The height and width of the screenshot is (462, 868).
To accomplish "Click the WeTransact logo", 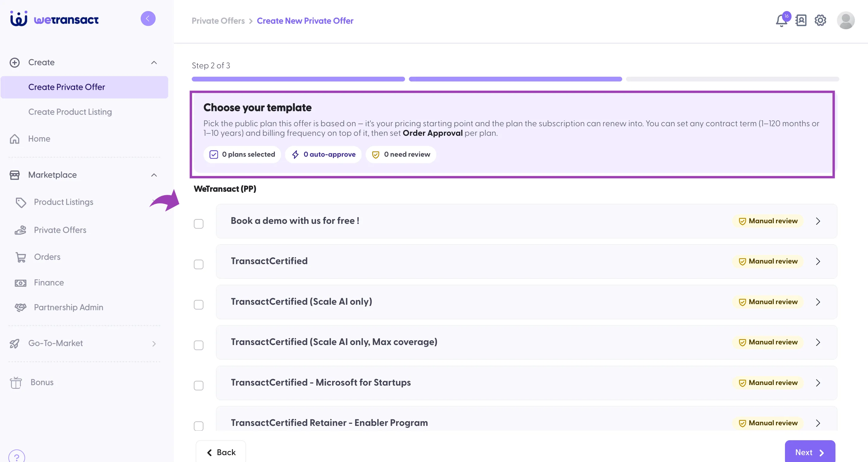I will click(x=54, y=19).
